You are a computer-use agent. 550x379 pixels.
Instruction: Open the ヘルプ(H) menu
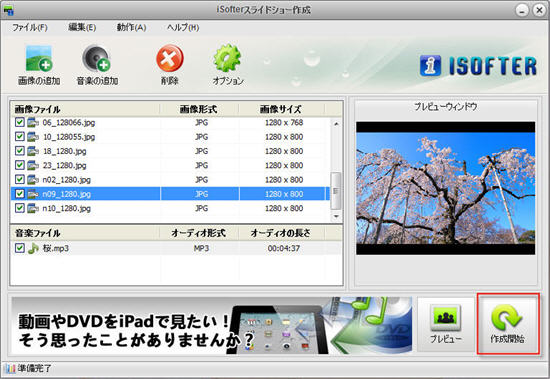pyautogui.click(x=183, y=27)
